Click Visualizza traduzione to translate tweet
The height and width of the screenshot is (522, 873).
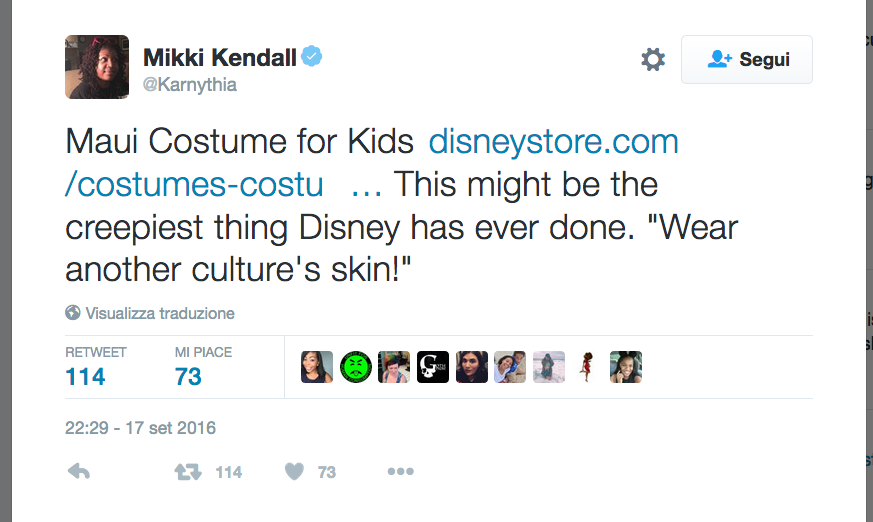[160, 313]
